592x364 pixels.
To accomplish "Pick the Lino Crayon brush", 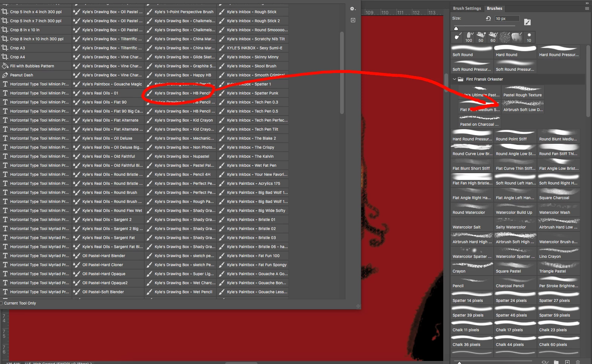I will click(x=558, y=253).
